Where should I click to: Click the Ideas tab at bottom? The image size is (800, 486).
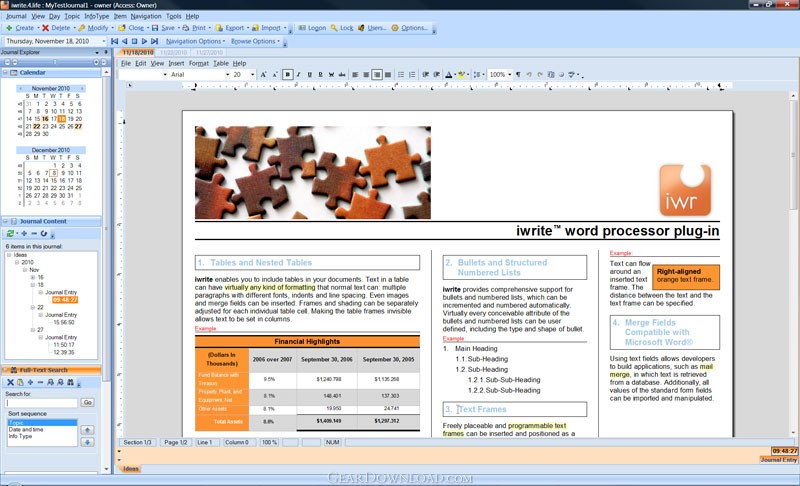point(131,469)
